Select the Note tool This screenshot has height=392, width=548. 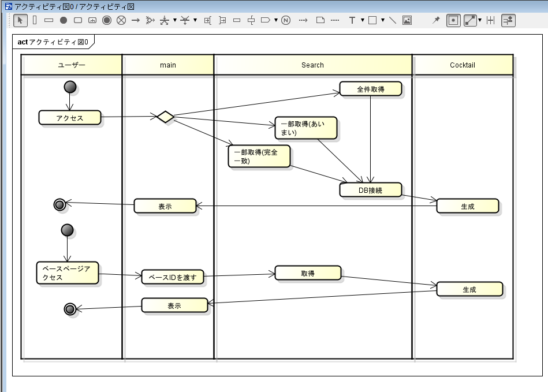coord(320,20)
